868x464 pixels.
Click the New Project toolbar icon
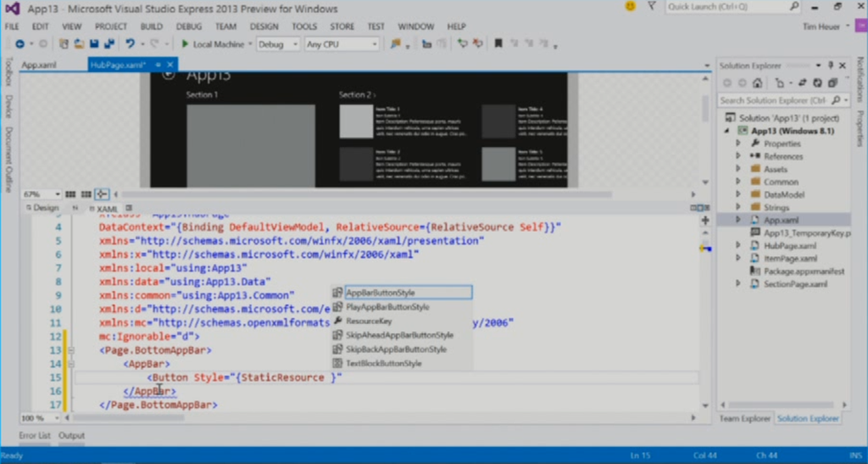(x=64, y=44)
